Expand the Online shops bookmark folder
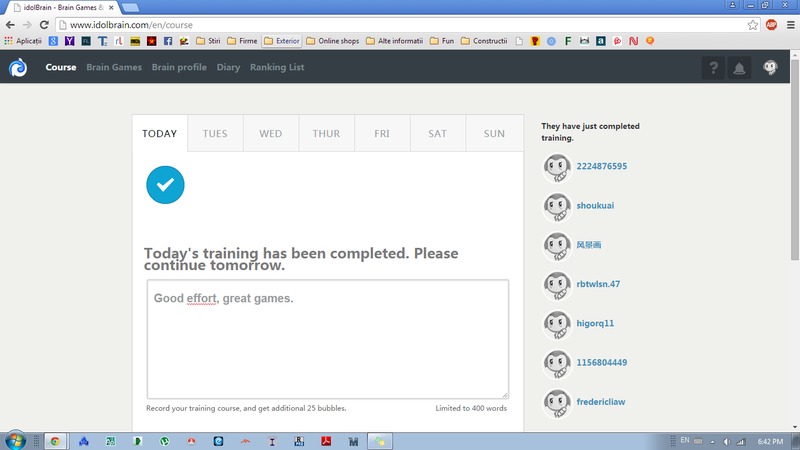 coord(334,41)
